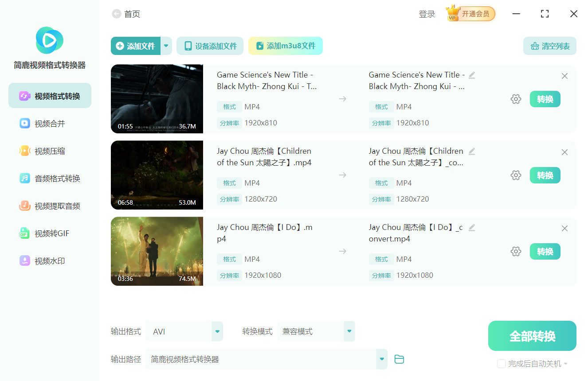This screenshot has width=588, height=381.
Task: Click output title 'Jay Chou 周杰倫【I Do】_convert.mp4'
Action: 416,233
